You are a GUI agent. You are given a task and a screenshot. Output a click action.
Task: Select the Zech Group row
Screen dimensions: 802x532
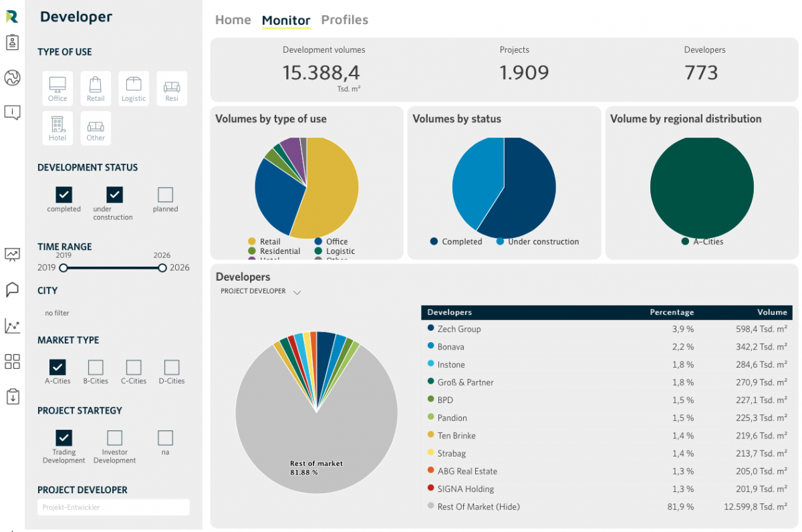(608, 329)
